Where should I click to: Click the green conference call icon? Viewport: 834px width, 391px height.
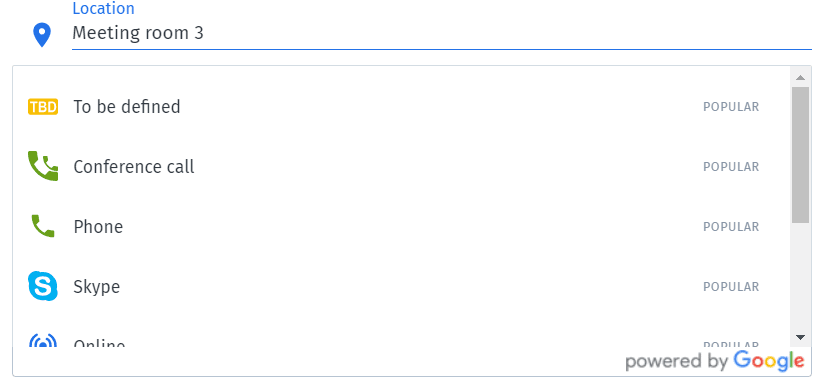(x=43, y=166)
